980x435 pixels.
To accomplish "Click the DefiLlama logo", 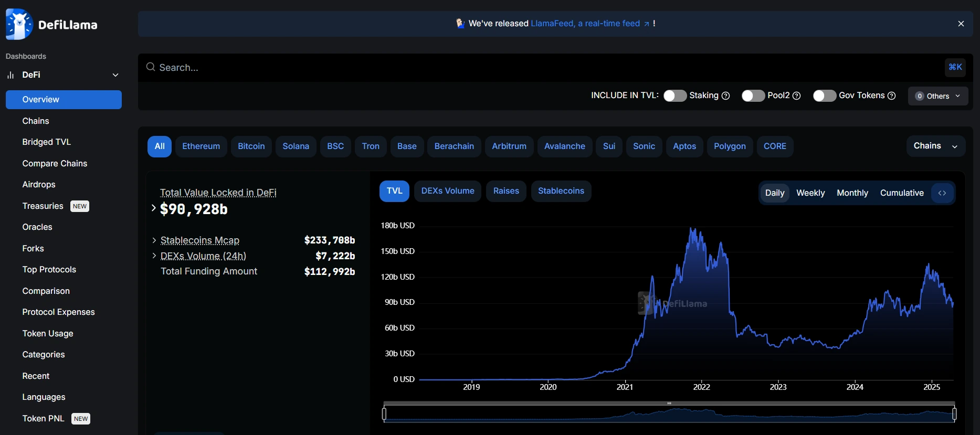I will 51,24.
